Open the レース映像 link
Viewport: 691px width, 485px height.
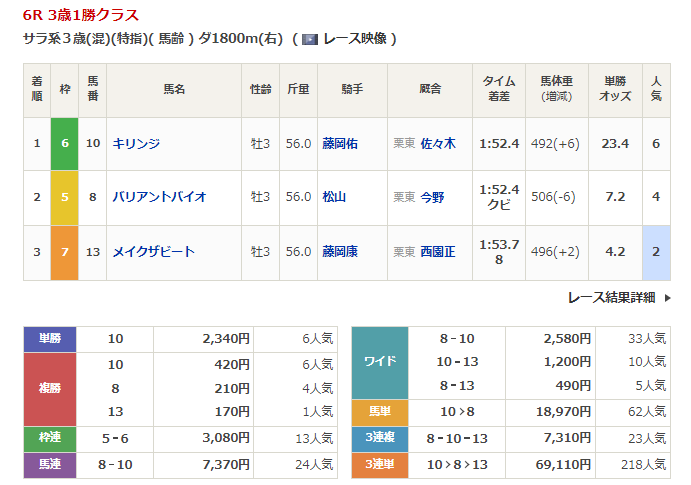(352, 39)
